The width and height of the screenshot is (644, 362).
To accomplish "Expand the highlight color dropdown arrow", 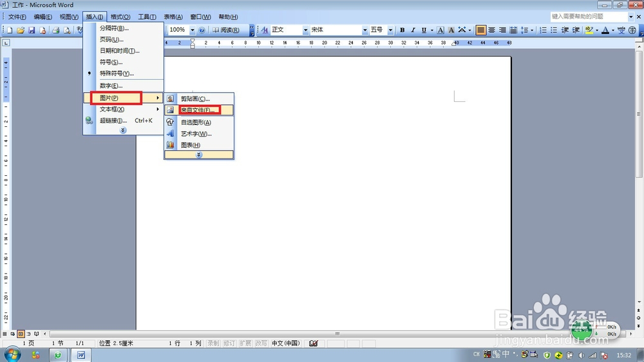I will pos(597,30).
